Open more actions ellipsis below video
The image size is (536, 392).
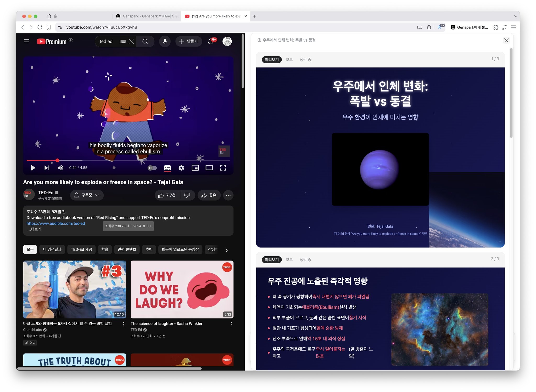228,195
